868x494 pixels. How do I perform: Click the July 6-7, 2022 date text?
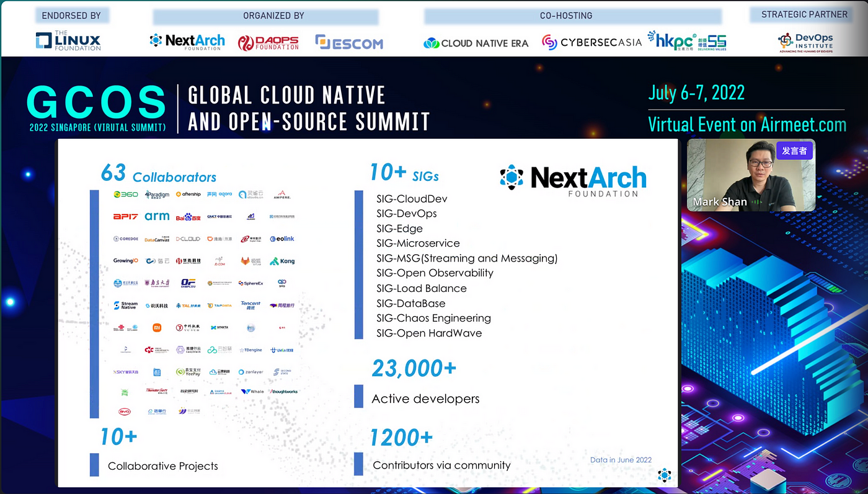click(696, 93)
